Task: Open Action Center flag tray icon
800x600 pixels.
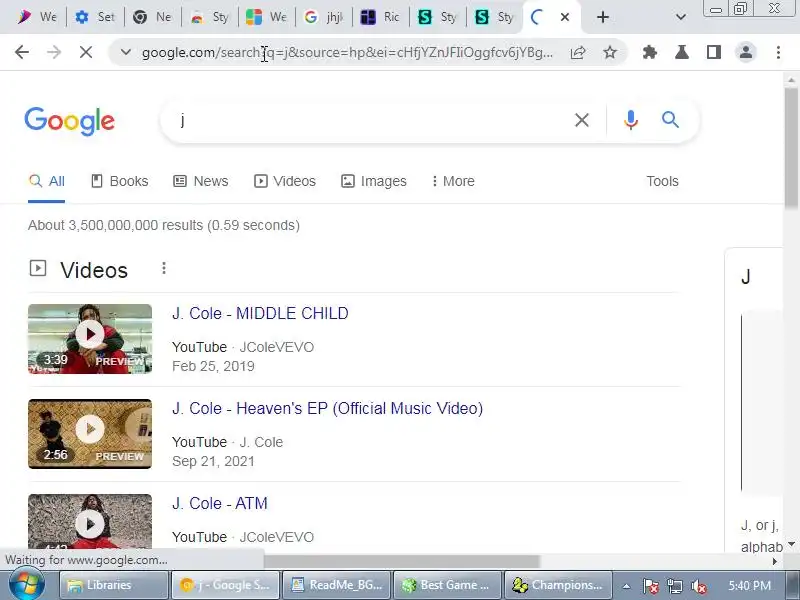Action: click(651, 586)
